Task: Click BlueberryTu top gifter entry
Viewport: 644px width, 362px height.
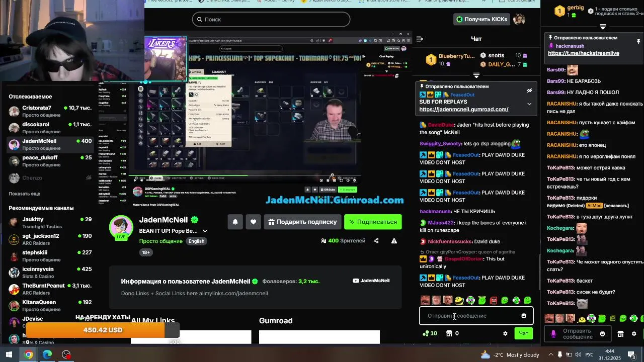Action: tap(450, 59)
